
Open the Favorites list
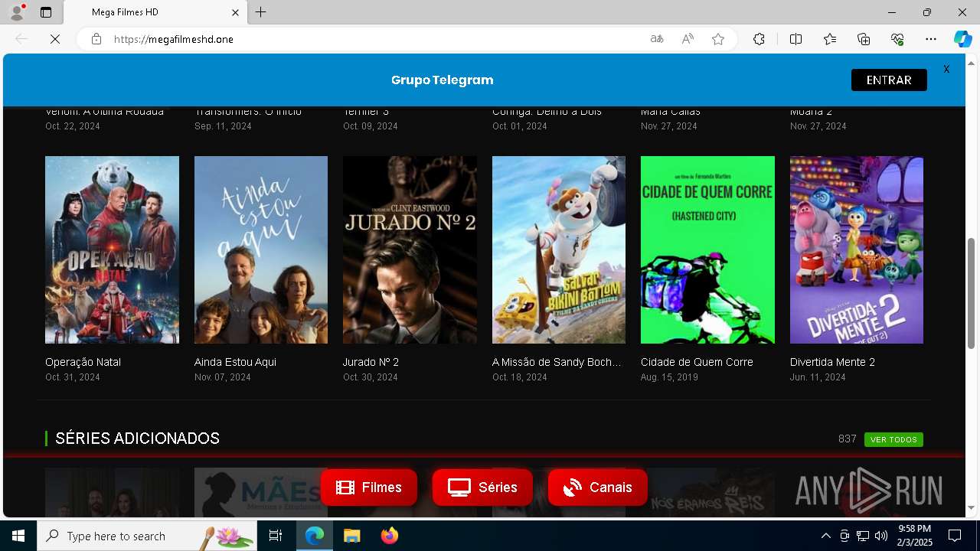click(x=830, y=39)
